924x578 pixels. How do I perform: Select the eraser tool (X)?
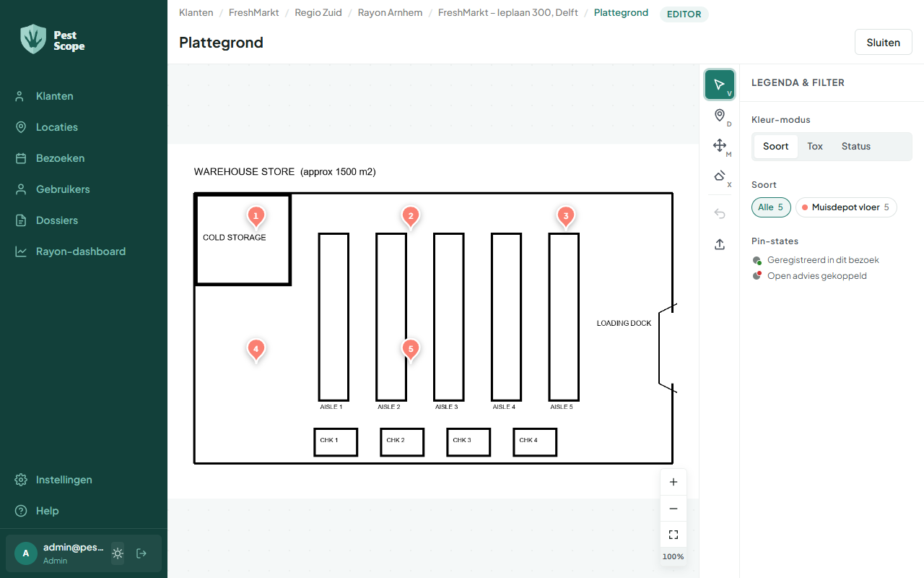pos(720,176)
